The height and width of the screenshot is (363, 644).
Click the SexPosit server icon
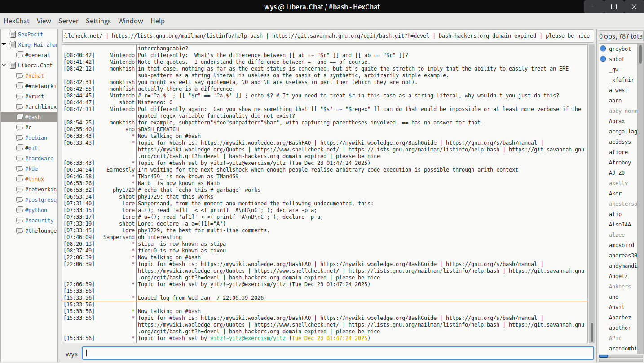[12, 34]
